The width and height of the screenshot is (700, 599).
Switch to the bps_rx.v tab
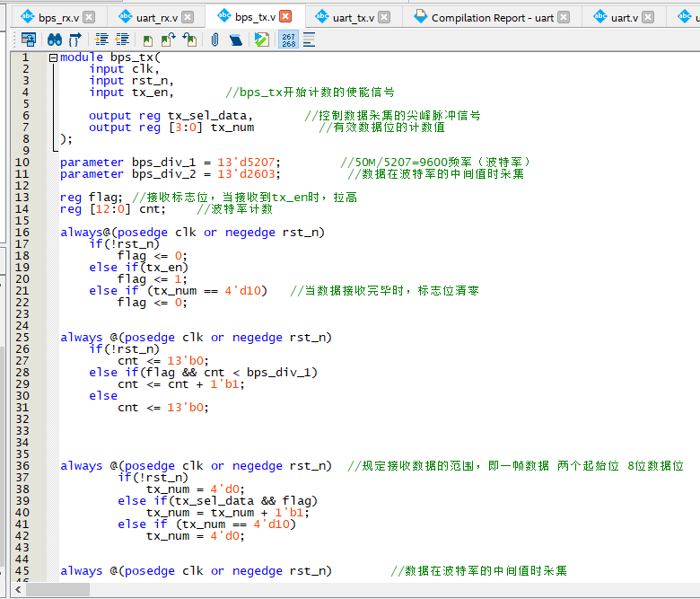(58, 17)
